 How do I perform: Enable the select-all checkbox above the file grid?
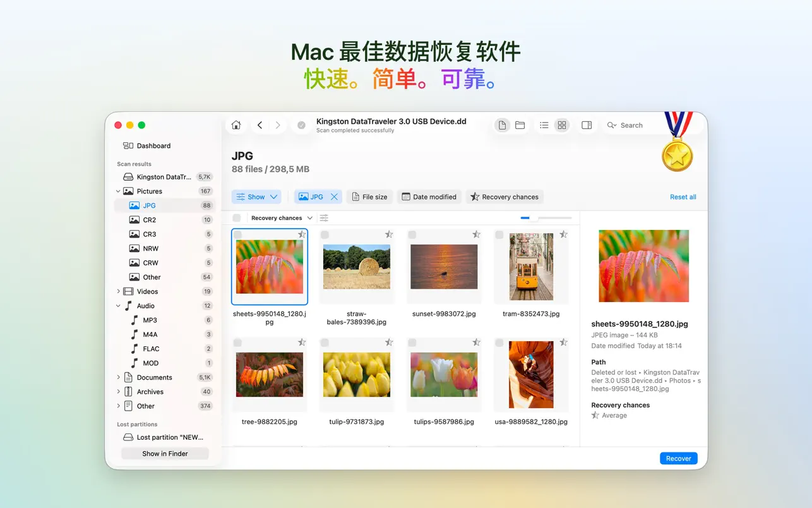(236, 217)
